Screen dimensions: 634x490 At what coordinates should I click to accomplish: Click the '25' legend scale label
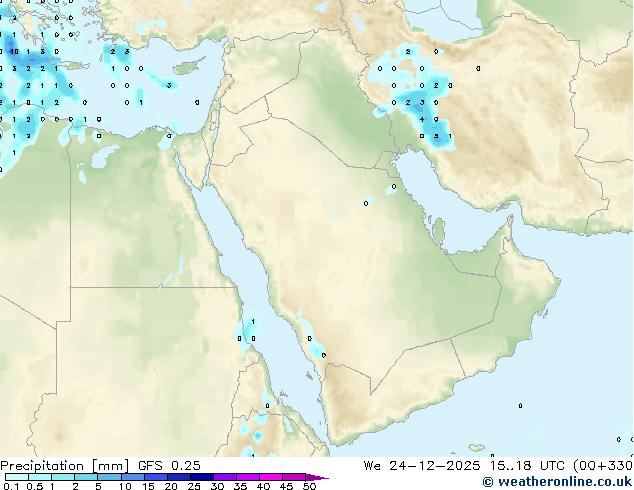pos(194,486)
